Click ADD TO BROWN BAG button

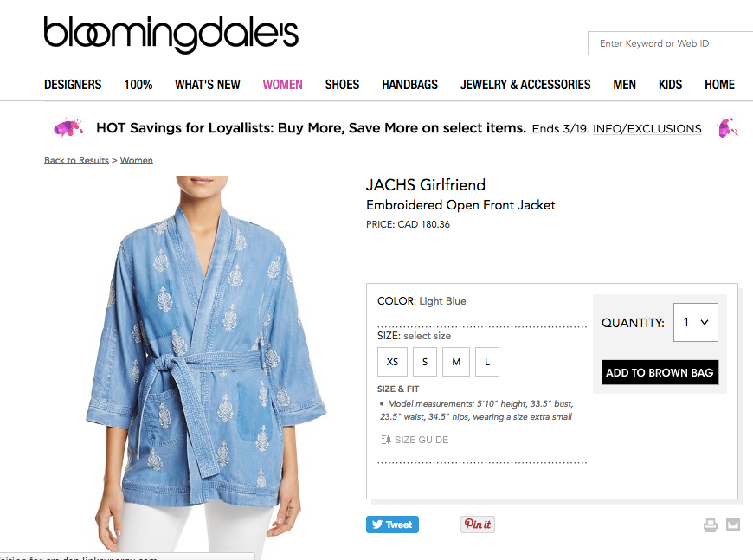(660, 372)
